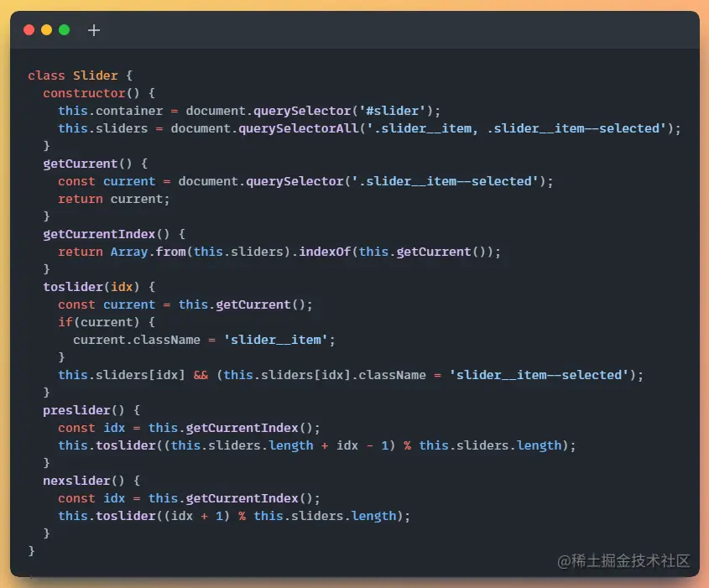Click the yellow minimize window dot
Image resolution: width=709 pixels, height=588 pixels.
pos(47,30)
